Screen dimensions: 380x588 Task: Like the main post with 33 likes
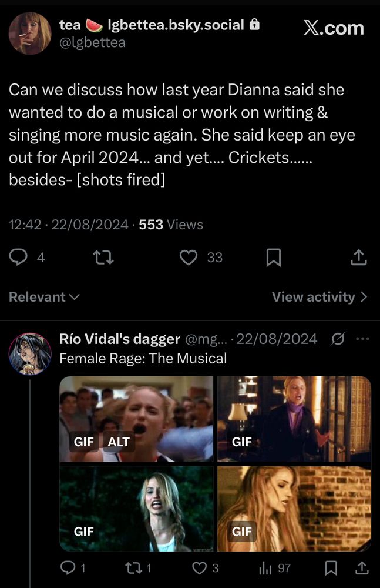tap(188, 258)
